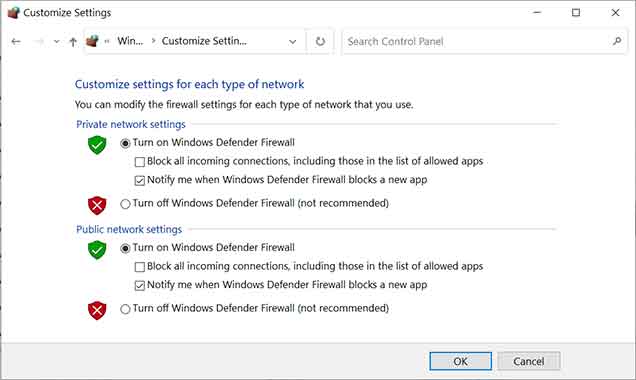Toggle Notify me checkbox under Private network

(x=140, y=180)
